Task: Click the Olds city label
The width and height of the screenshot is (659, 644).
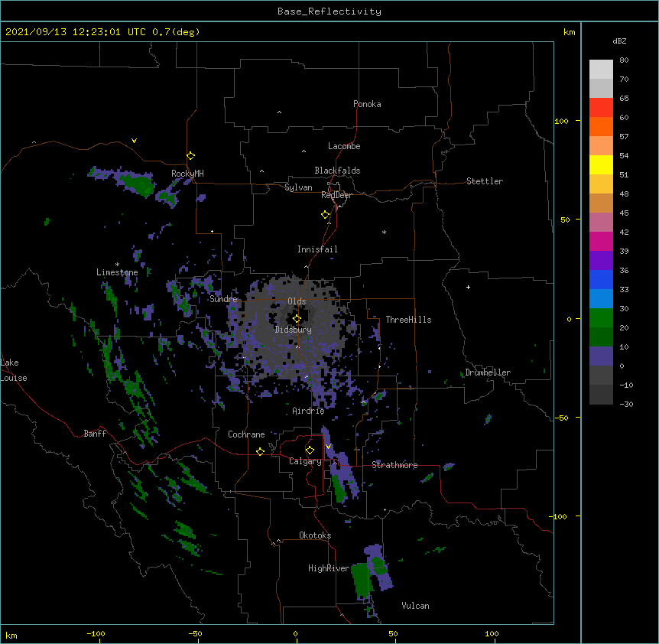Action: tap(297, 301)
